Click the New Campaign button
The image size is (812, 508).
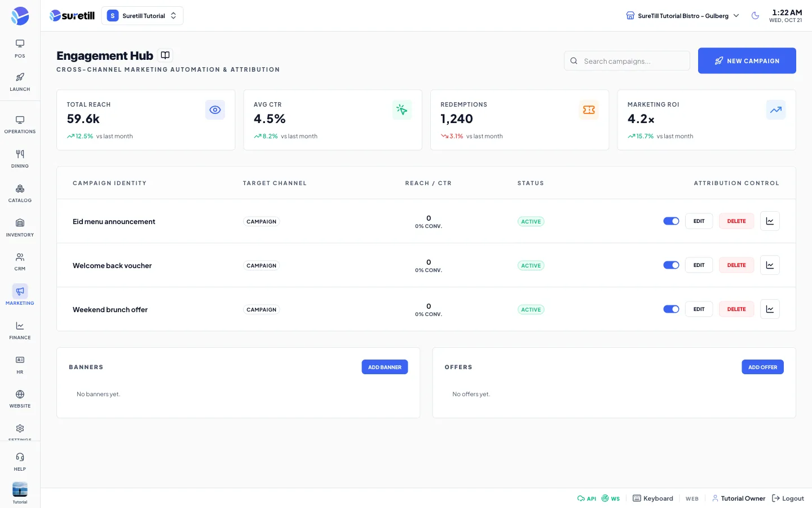pyautogui.click(x=747, y=61)
